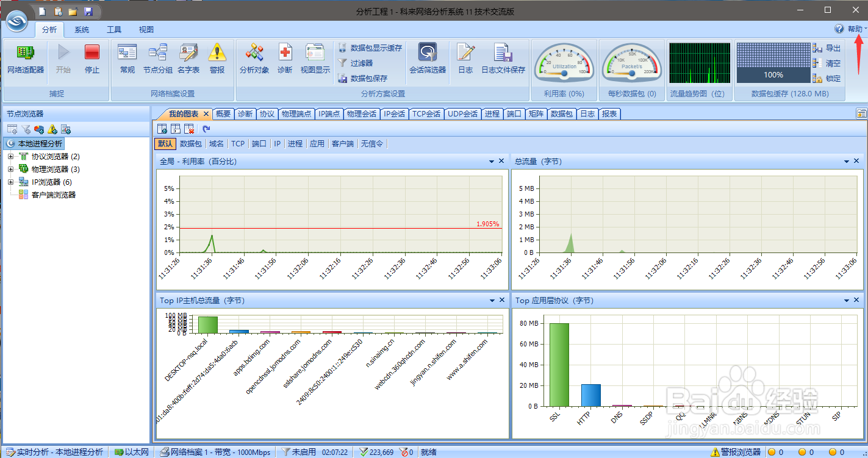The height and width of the screenshot is (458, 868).
Task: Close the Top 应用层协议 chart panel
Action: (x=857, y=301)
